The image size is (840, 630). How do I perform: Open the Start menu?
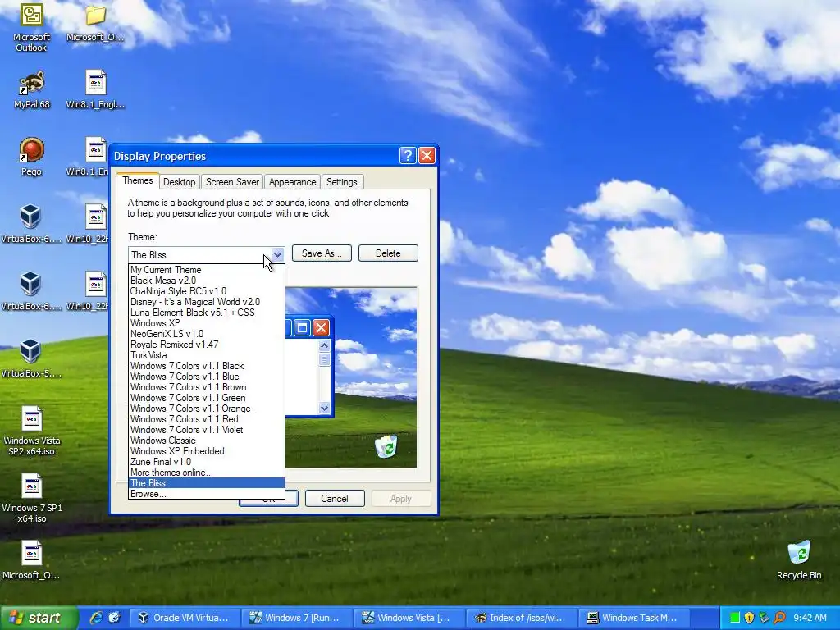[39, 618]
